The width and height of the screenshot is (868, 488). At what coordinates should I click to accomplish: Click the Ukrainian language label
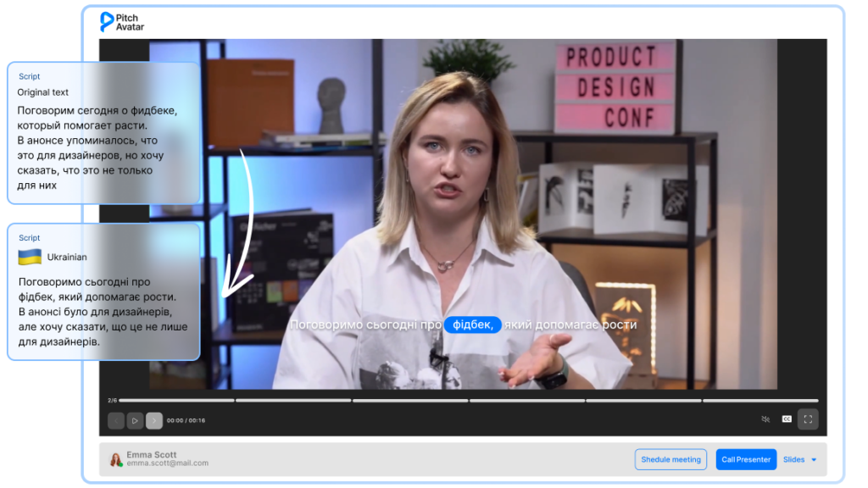coord(67,257)
